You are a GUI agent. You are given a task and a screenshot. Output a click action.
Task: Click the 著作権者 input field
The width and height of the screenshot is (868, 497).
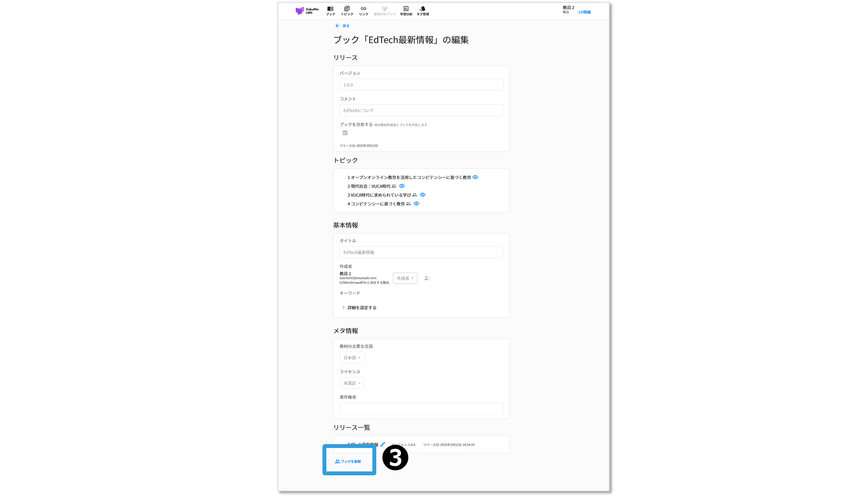click(x=421, y=409)
